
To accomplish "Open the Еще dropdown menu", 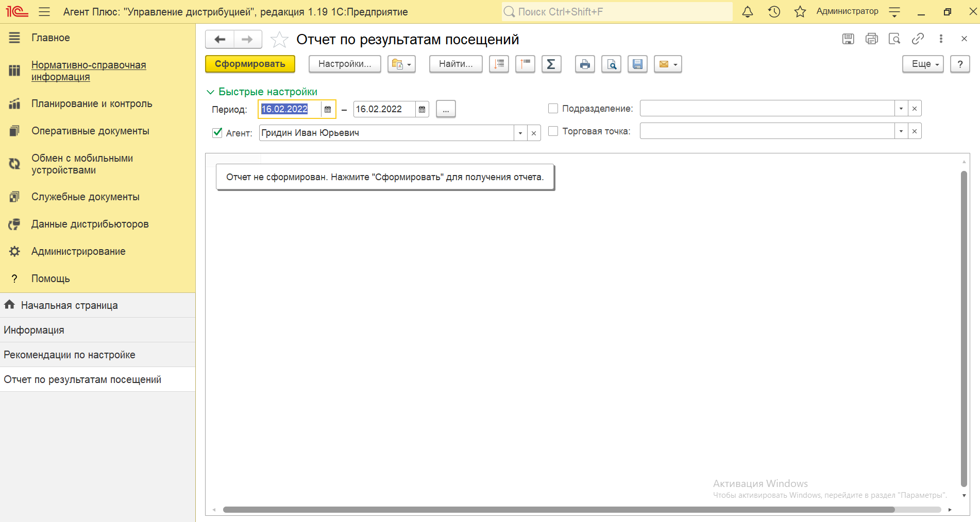I will coord(922,64).
